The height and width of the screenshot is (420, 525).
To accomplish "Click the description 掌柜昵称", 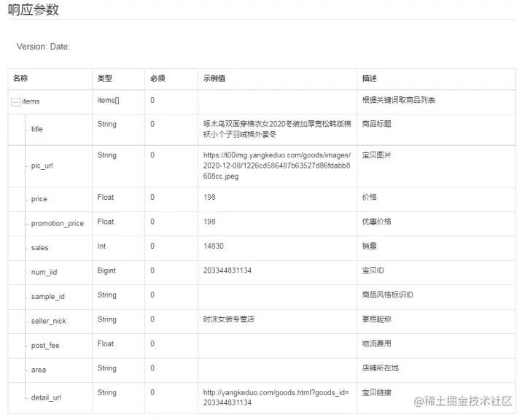I will (x=376, y=319).
